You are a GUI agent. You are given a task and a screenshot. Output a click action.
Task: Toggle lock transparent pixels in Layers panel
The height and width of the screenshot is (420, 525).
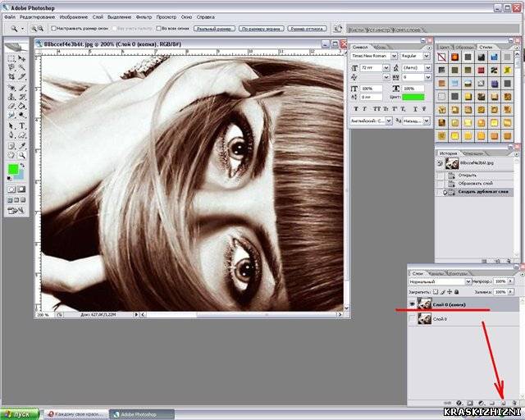[x=436, y=292]
